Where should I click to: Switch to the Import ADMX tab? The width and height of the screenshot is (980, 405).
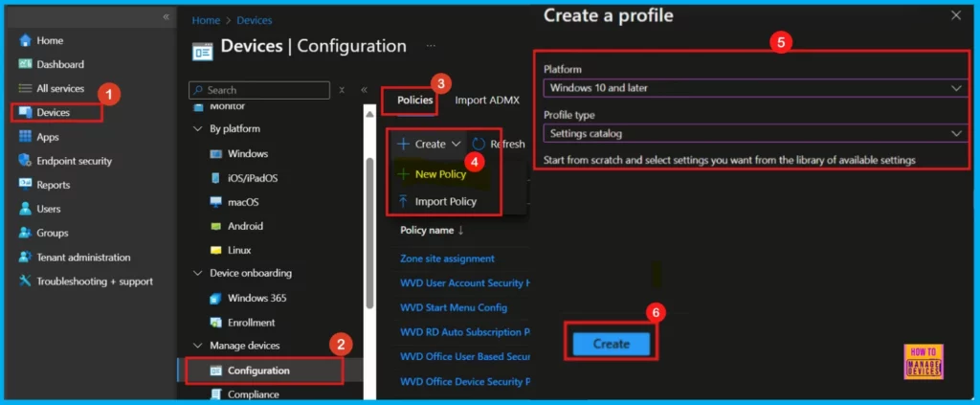[x=487, y=100]
